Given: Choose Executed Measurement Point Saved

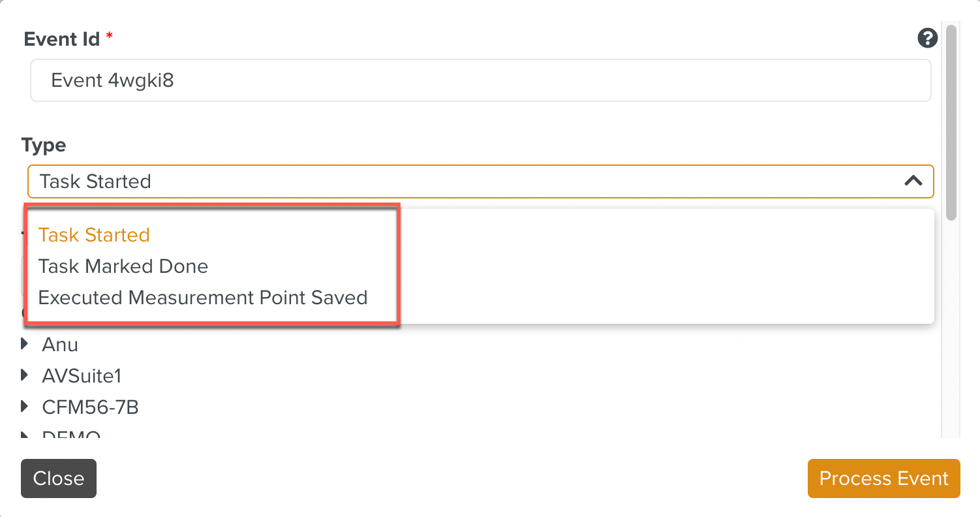Looking at the screenshot, I should pyautogui.click(x=203, y=297).
